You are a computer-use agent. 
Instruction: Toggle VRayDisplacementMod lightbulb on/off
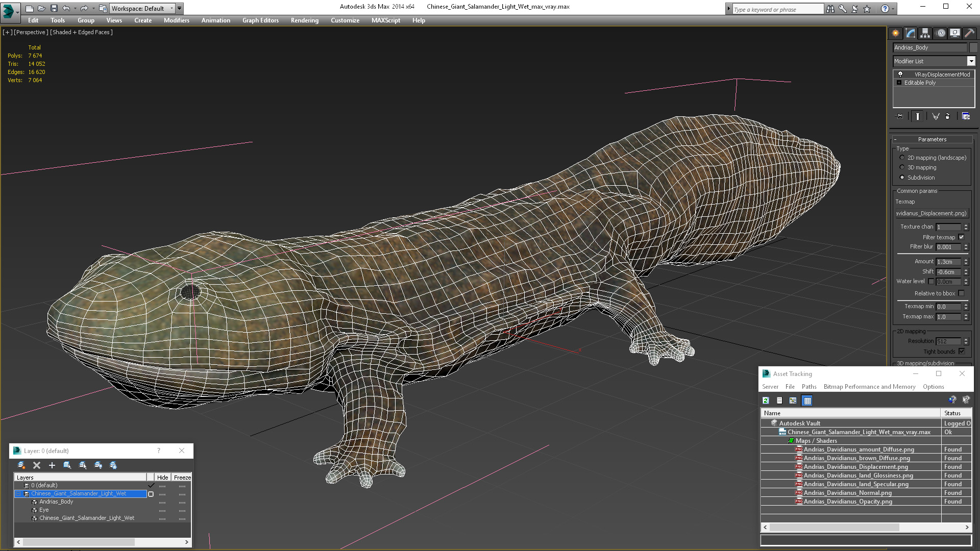coord(900,74)
